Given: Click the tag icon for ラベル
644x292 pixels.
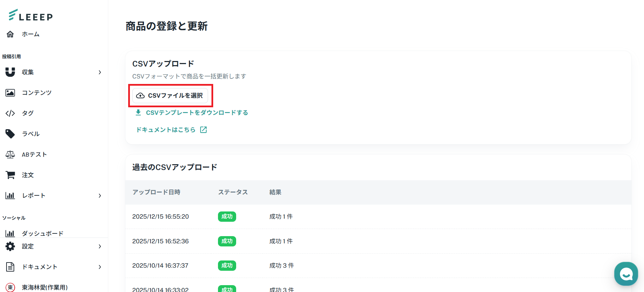Looking at the screenshot, I should (10, 134).
